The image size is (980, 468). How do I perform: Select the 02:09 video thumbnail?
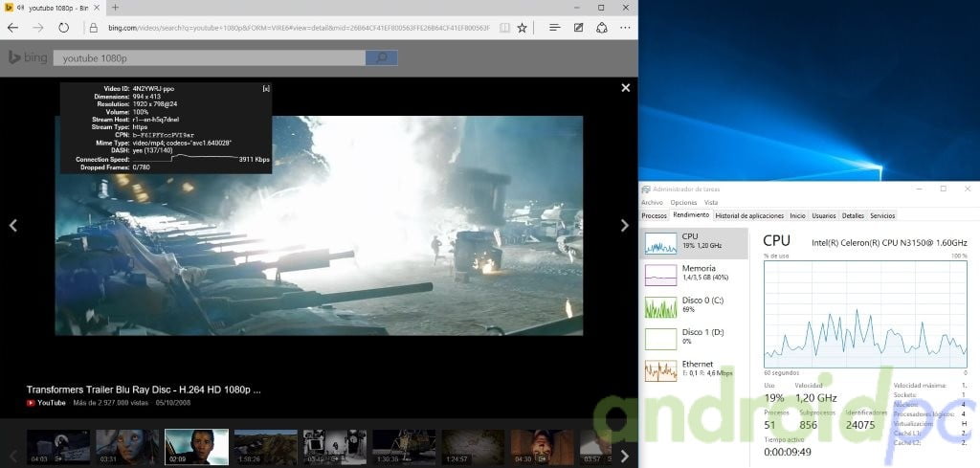[x=196, y=447]
